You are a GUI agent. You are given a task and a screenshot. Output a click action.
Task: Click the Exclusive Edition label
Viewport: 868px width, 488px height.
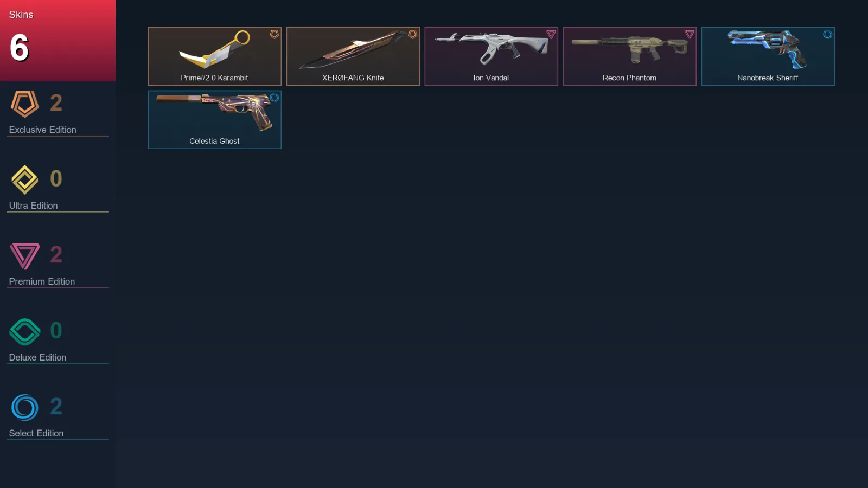pyautogui.click(x=42, y=130)
